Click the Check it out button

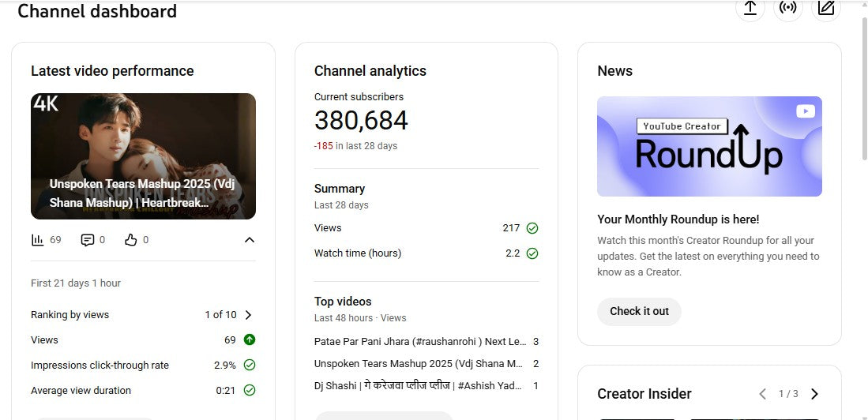(x=639, y=311)
